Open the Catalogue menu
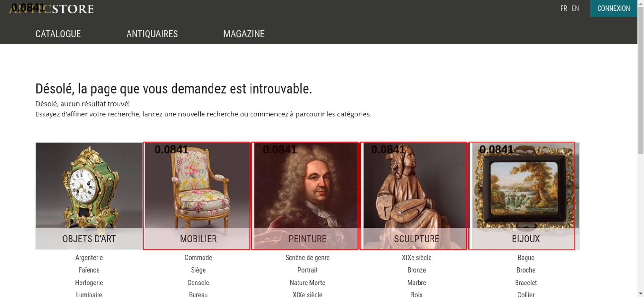The image size is (644, 297). (x=58, y=34)
